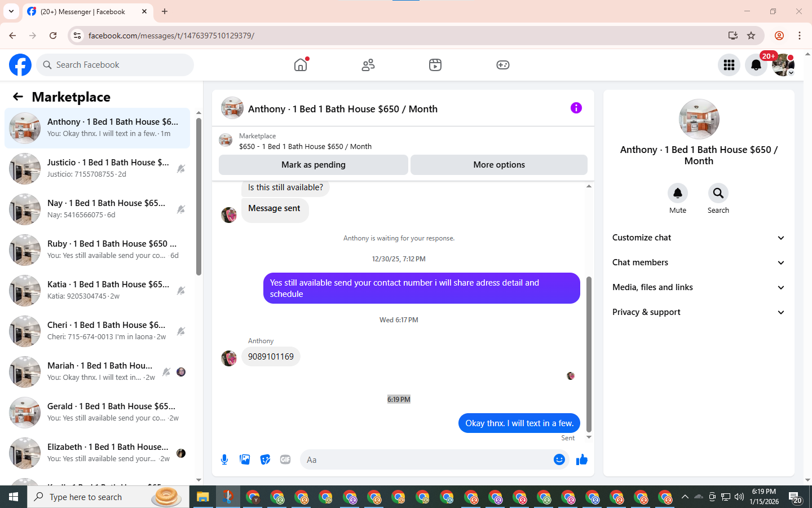Viewport: 812px width, 508px height.
Task: Click Anthony's avatar beside 9089101169 message
Action: coord(229,358)
